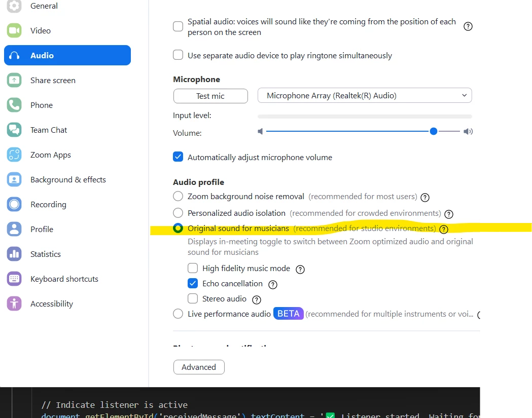
Task: Click the Audio profile heading
Action: point(198,182)
